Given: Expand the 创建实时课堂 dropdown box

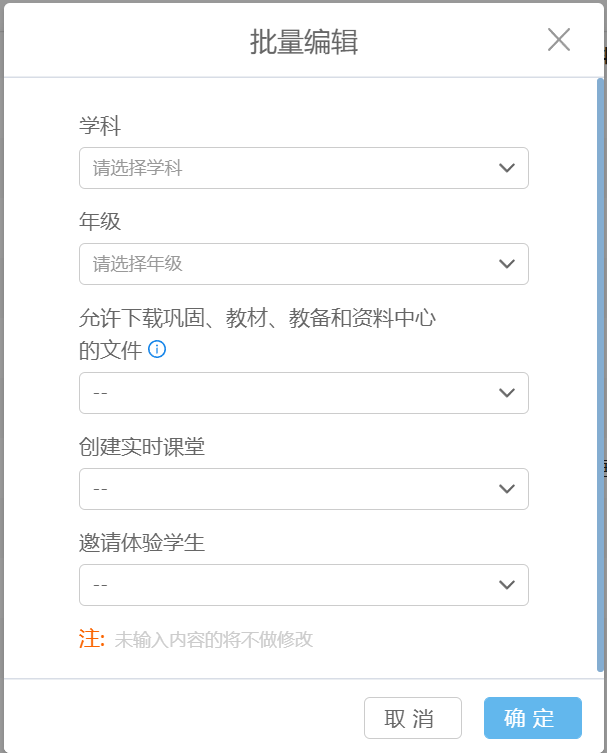Looking at the screenshot, I should point(304,489).
